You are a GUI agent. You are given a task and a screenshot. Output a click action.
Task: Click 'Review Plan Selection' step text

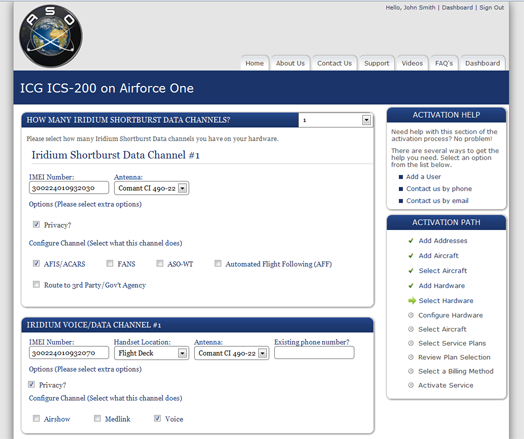click(454, 357)
